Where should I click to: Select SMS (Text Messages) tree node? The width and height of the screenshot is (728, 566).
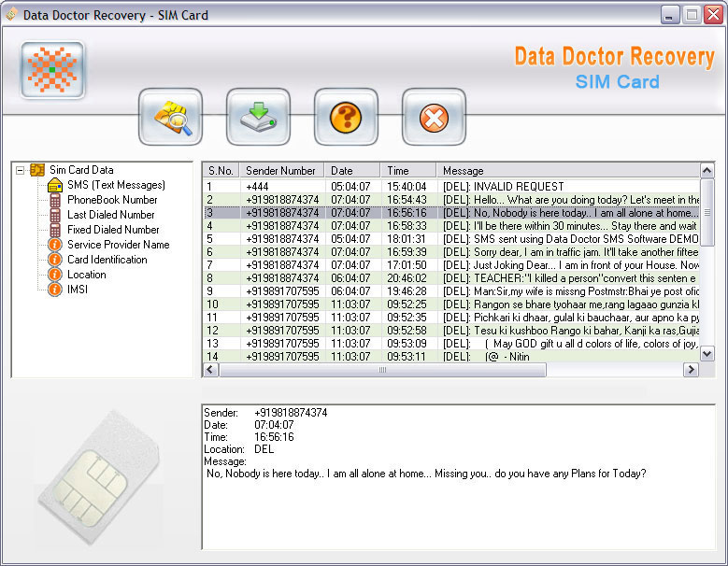115,185
